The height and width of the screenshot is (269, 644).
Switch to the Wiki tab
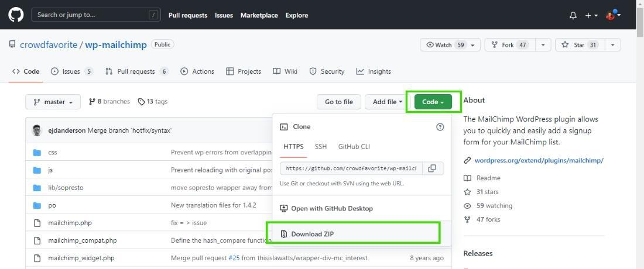pos(285,71)
